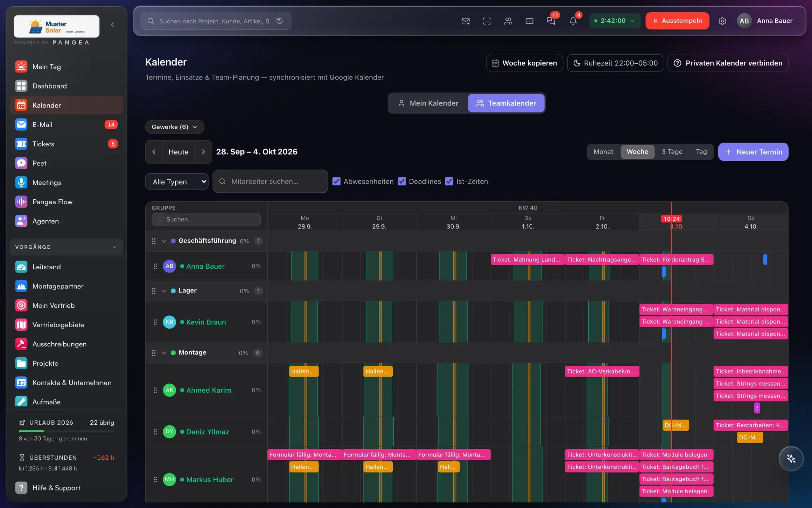Select the Monat view
812x508 pixels.
coord(603,152)
